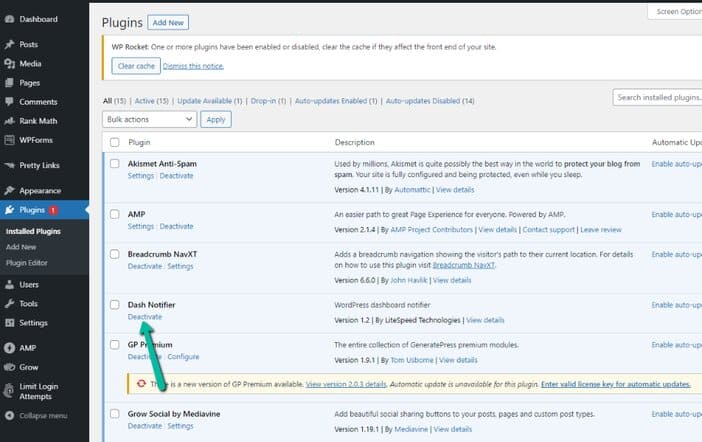The image size is (702, 442).
Task: Open Grow Social by Mediavine Settings
Action: 180,425
